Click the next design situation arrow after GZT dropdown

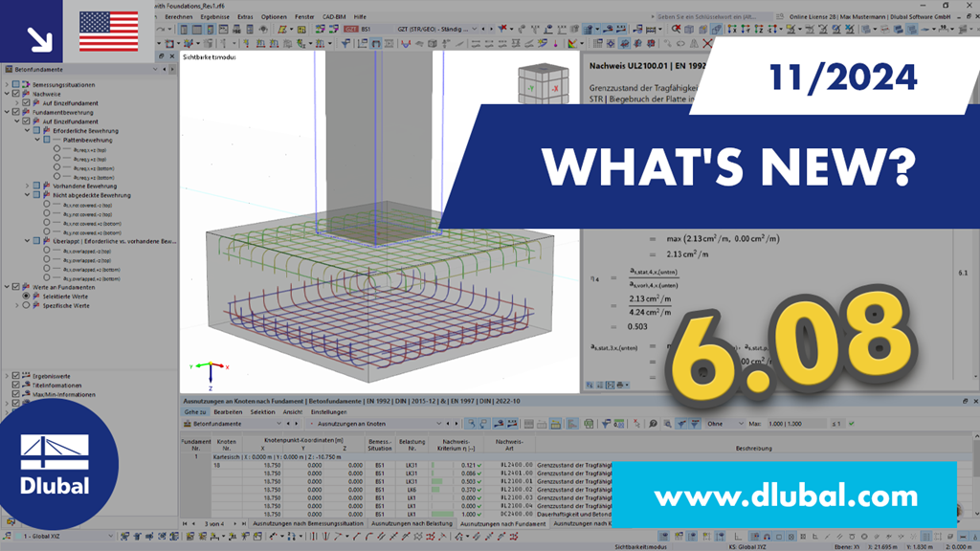491,29
